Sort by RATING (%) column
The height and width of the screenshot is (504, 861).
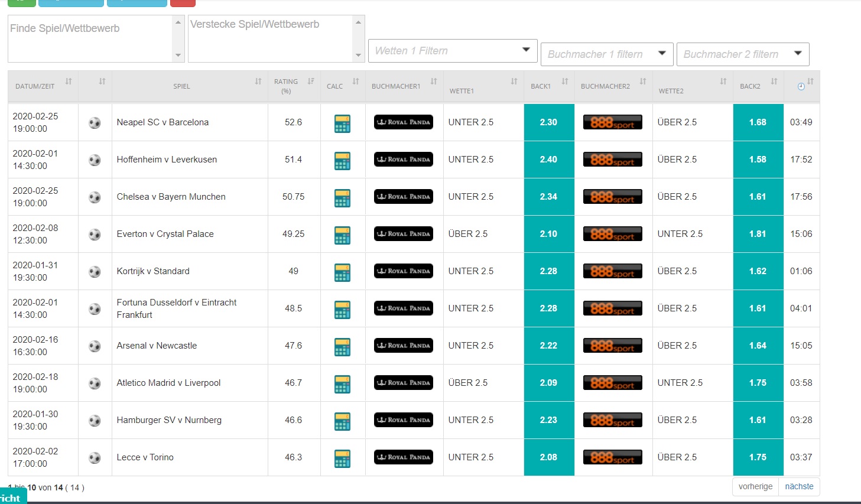pyautogui.click(x=294, y=86)
